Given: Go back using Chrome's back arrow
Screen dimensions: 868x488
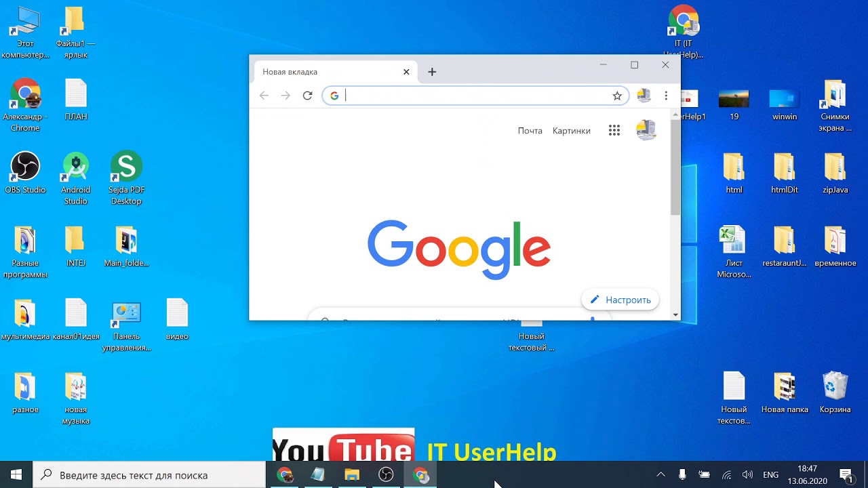Looking at the screenshot, I should (264, 96).
